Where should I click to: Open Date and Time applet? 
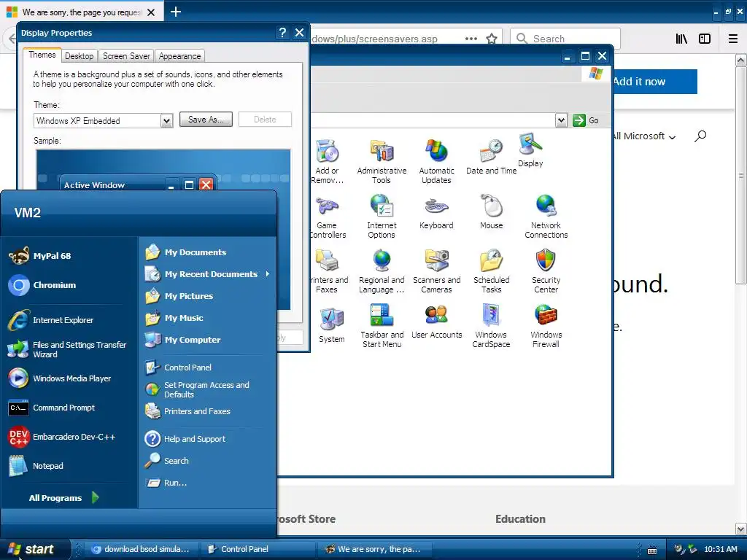[x=491, y=157]
